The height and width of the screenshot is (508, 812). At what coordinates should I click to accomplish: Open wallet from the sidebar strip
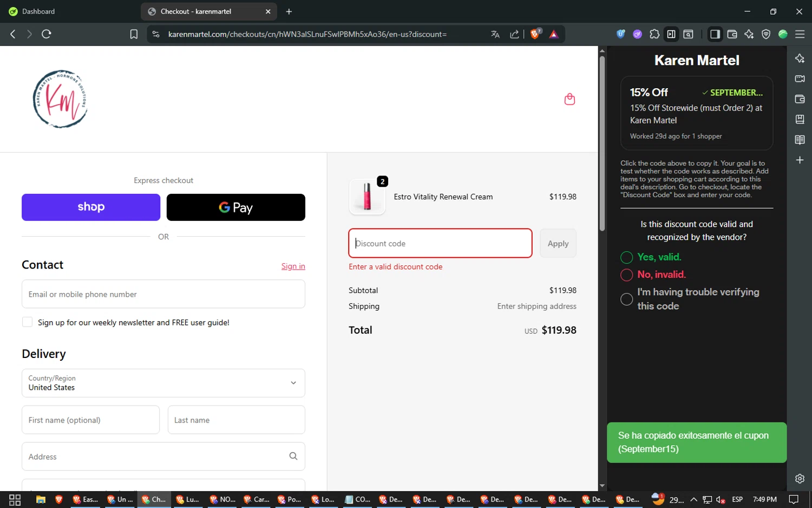coord(800,99)
